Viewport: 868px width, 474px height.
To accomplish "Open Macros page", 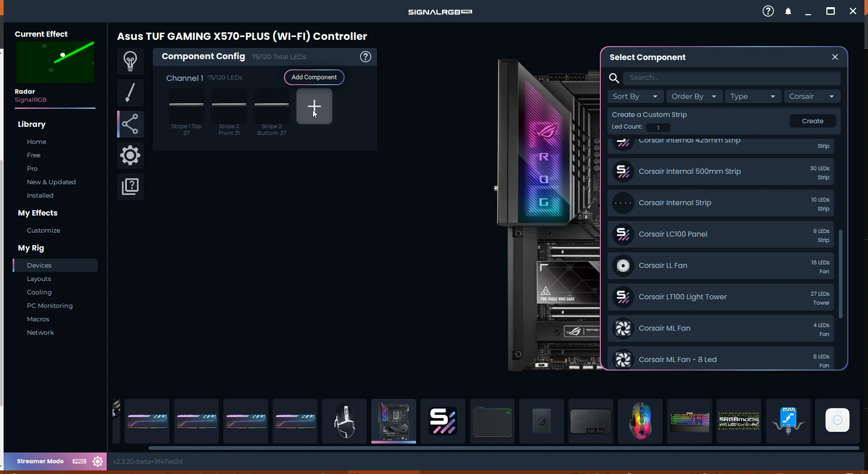I will (x=38, y=319).
